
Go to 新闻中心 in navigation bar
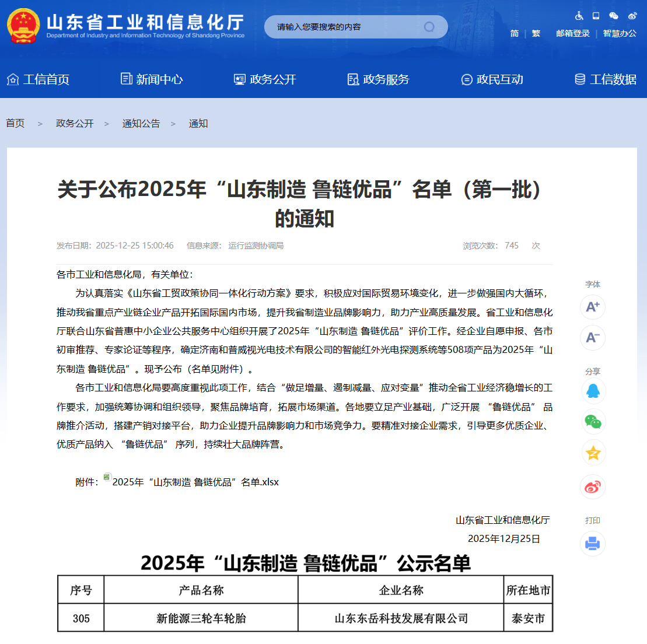[x=152, y=79]
